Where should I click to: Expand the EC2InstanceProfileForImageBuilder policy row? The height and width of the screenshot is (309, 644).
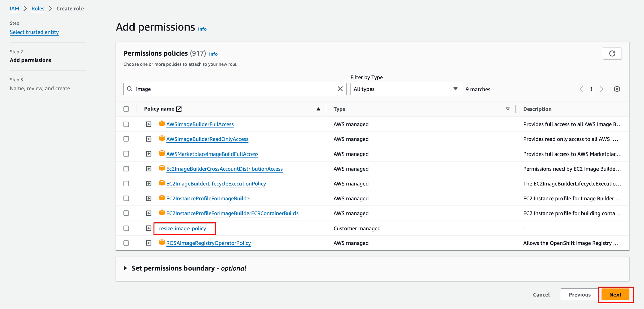(x=149, y=198)
